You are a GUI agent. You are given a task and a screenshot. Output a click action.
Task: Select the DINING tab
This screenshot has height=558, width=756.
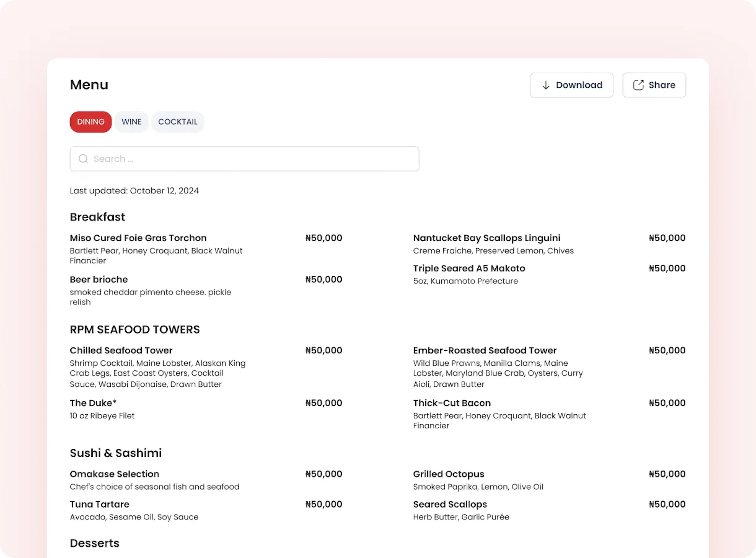91,122
